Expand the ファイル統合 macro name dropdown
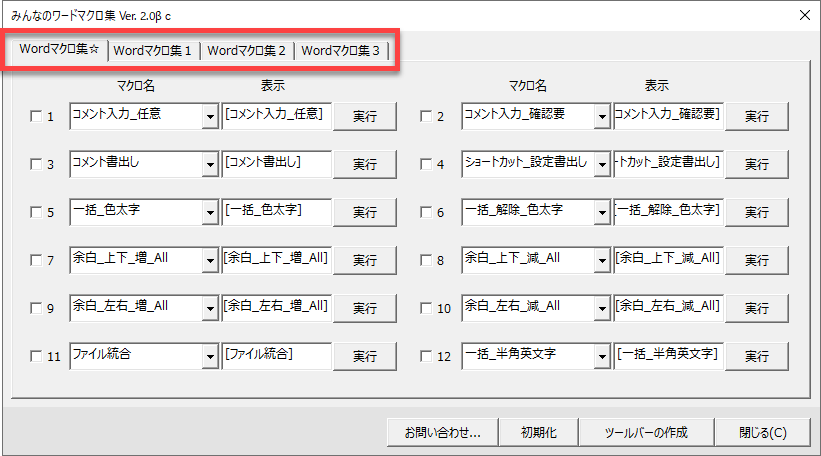This screenshot has width=821, height=456. pyautogui.click(x=210, y=357)
